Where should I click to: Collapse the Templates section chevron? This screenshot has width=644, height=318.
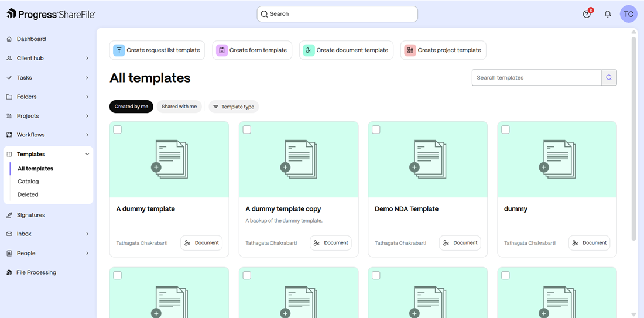[x=87, y=154]
